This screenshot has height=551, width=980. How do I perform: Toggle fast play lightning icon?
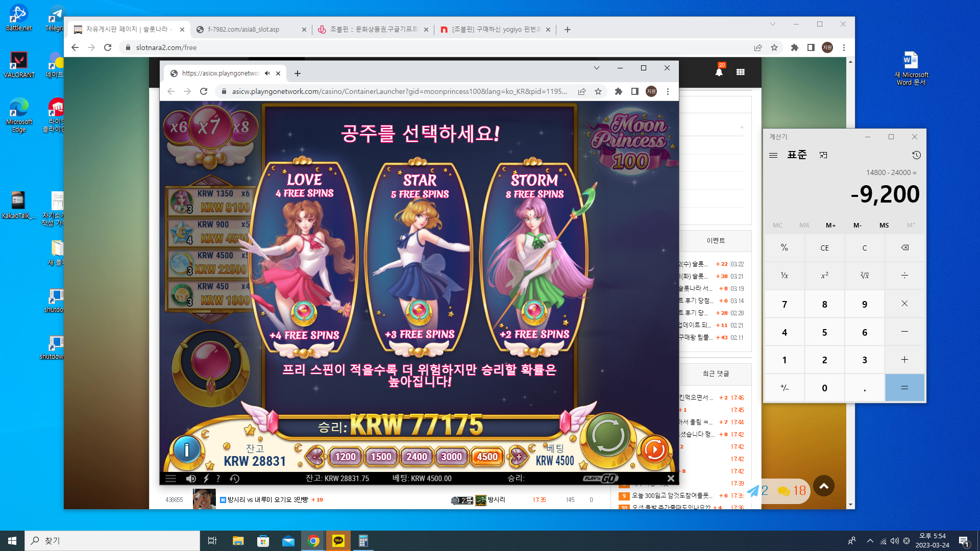tap(206, 479)
